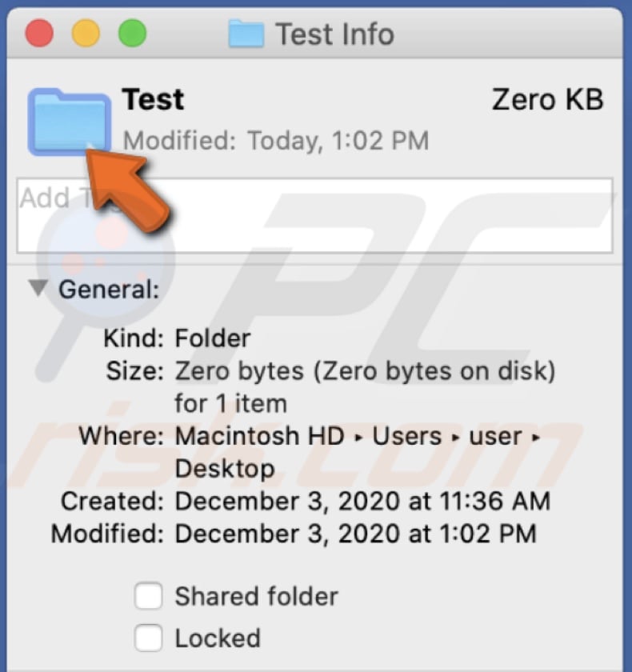Check the Locked checkbox
Image resolution: width=632 pixels, height=672 pixels.
tap(148, 638)
